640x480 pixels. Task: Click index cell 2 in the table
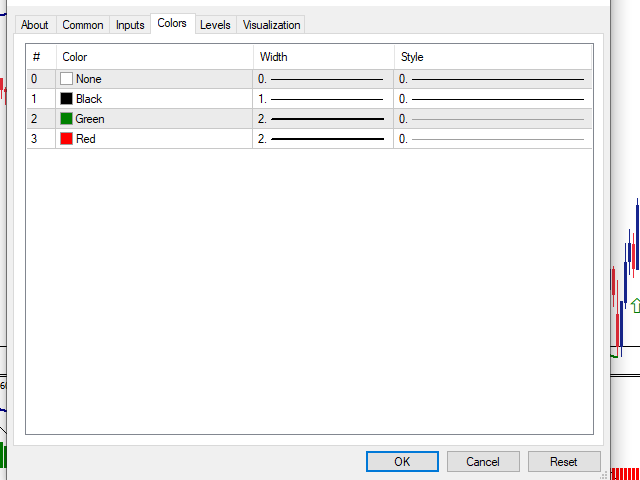tap(41, 119)
